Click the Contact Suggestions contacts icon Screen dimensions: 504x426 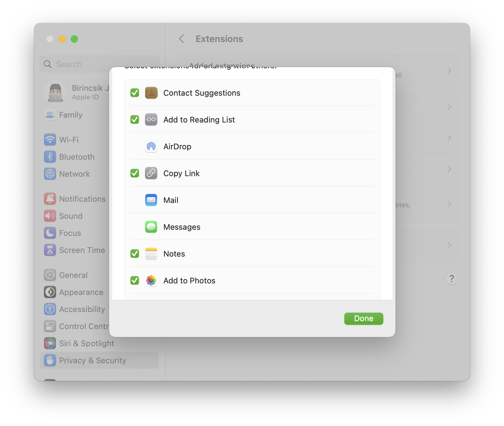pyautogui.click(x=151, y=93)
